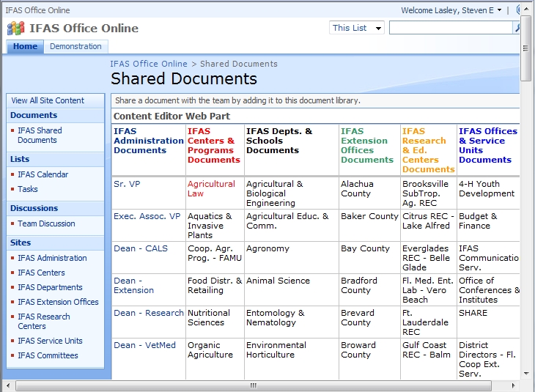Click the IFAS Research & Ed. Centers header
This screenshot has width=535, height=392.
pos(429,150)
